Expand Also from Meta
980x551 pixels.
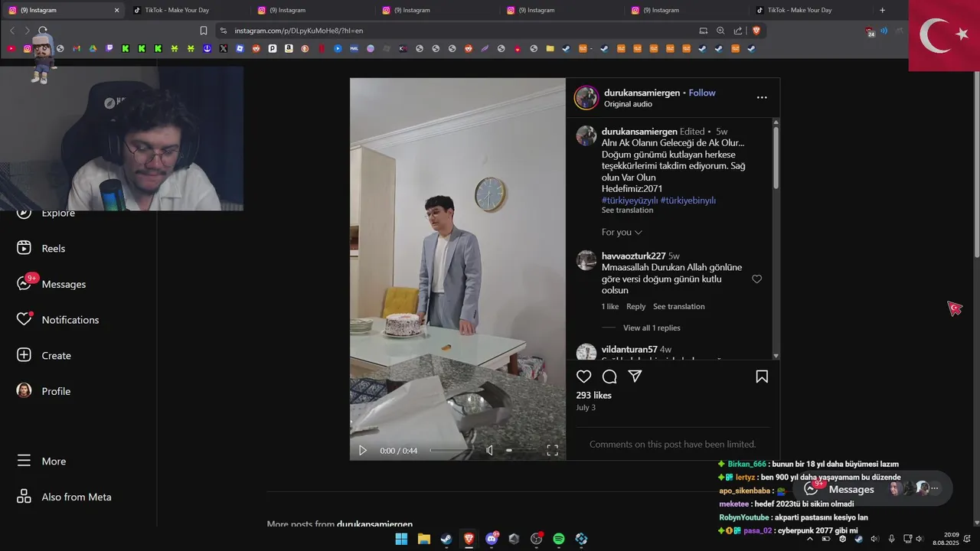(x=64, y=497)
